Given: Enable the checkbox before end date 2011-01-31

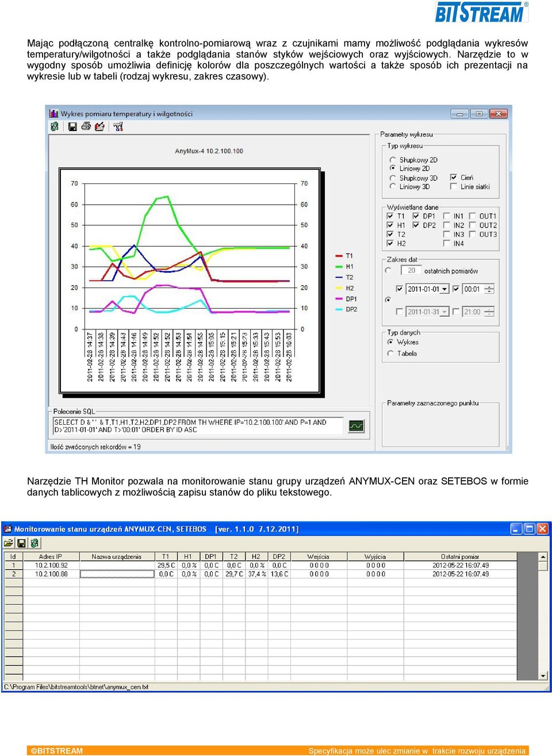Looking at the screenshot, I should pyautogui.click(x=400, y=312).
